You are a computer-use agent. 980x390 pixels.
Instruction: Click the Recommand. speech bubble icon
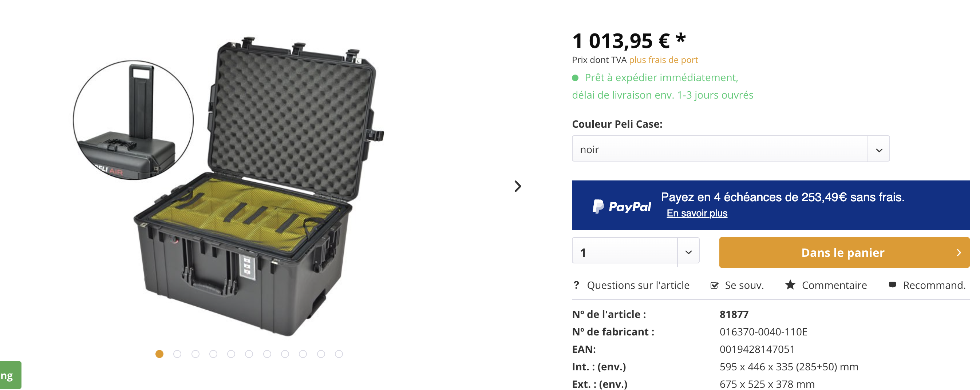tap(892, 285)
